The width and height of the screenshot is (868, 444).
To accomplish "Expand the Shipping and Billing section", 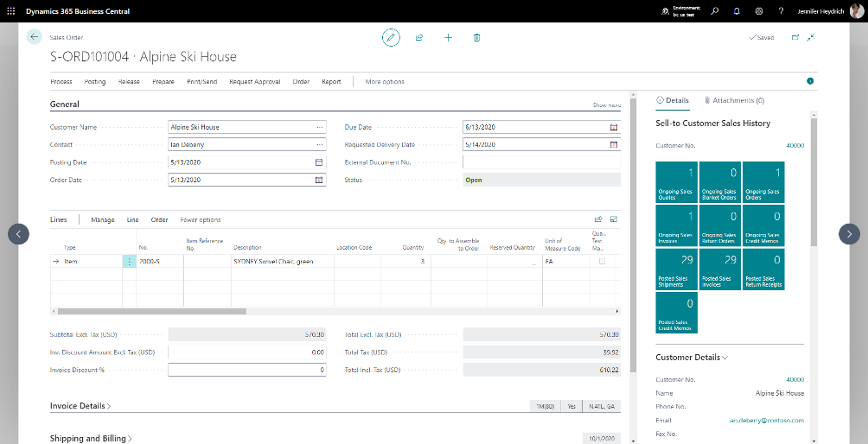I will 91,439.
